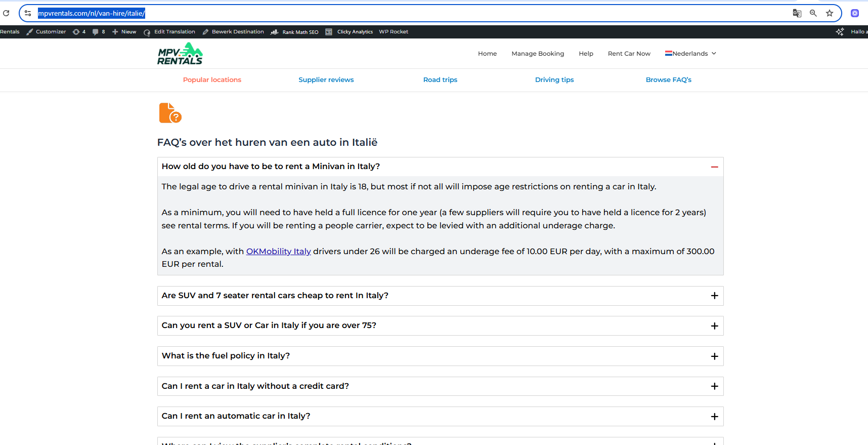Expand the fuel policy in Italy question
This screenshot has height=445, width=868.
[x=714, y=356]
